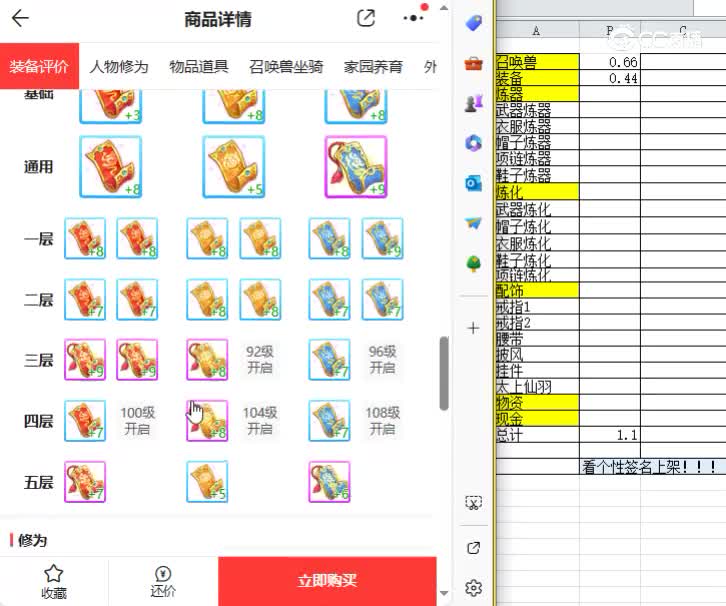The image size is (726, 606).
Task: Select the yellow 炼化 cell in spreadsheet
Action: click(537, 192)
